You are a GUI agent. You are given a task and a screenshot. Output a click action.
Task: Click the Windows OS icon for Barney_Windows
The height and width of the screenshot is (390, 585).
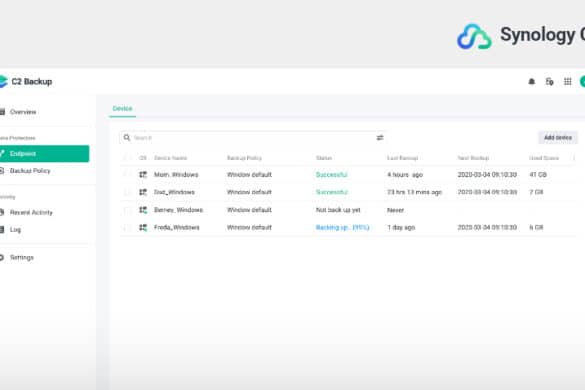(x=143, y=210)
